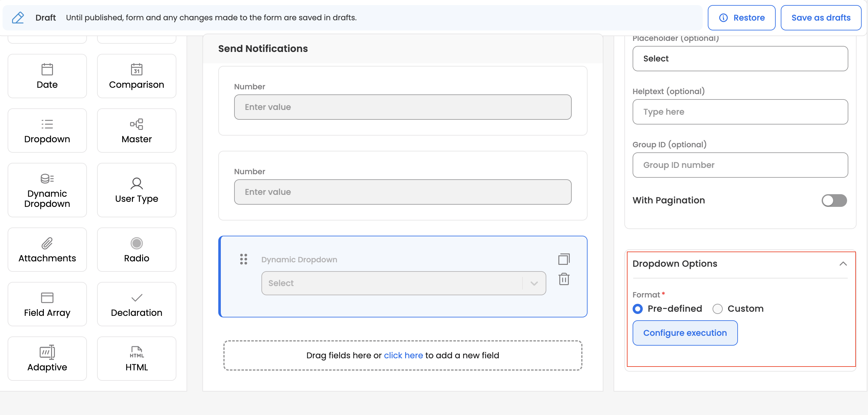Image resolution: width=868 pixels, height=415 pixels.
Task: Collapse the Dropdown Options section
Action: point(843,264)
